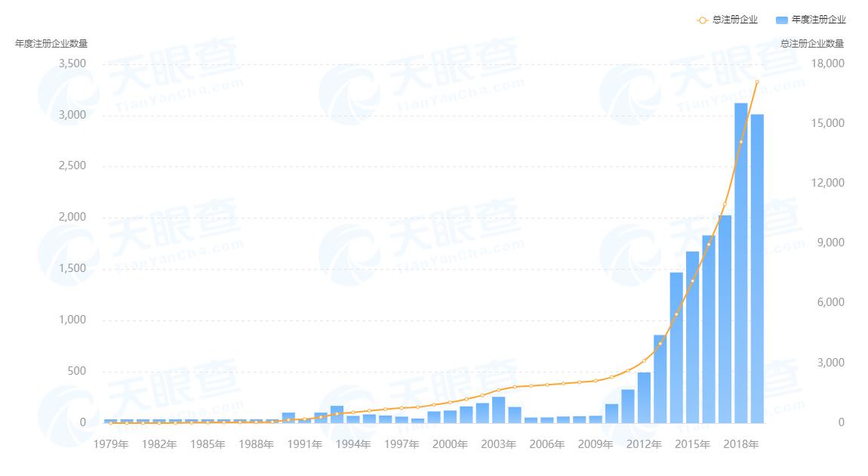Click the 2,500 left axis value
The width and height of the screenshot is (868, 476).
pos(72,165)
